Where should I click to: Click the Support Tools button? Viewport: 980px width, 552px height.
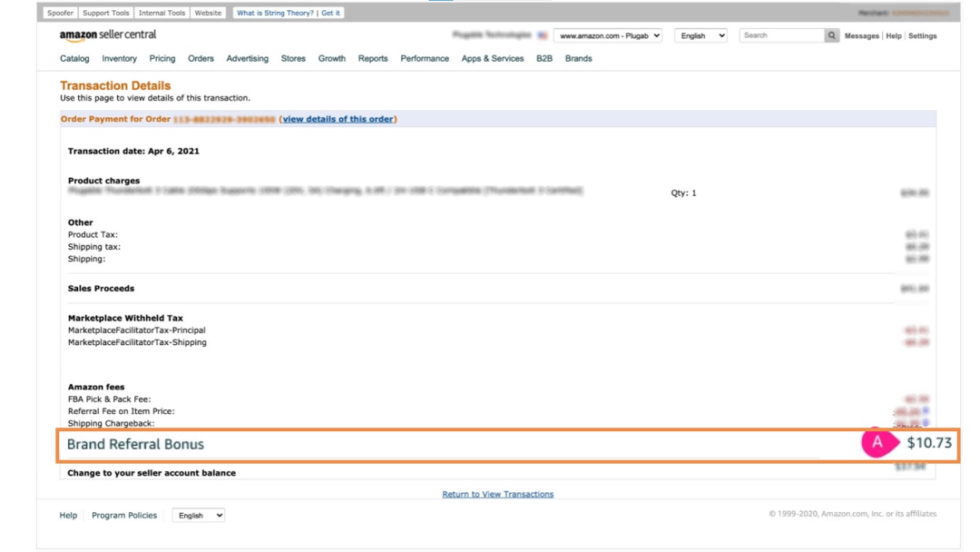click(105, 13)
